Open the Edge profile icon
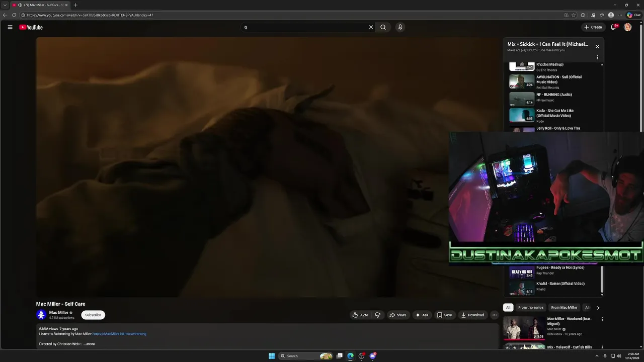The width and height of the screenshot is (644, 362). (611, 15)
